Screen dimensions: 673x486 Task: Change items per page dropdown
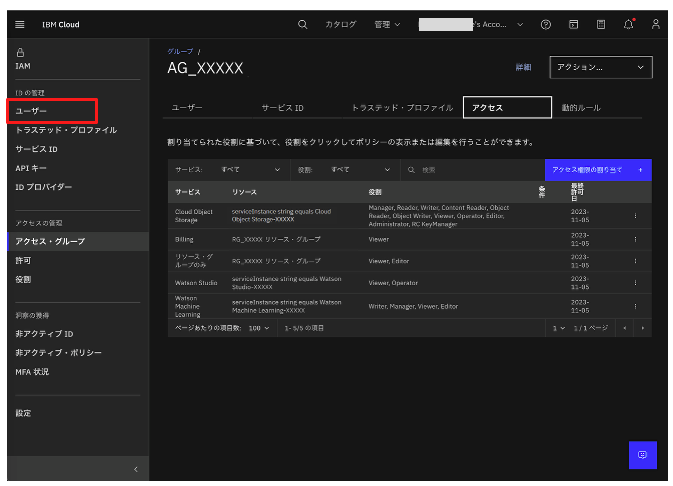259,328
